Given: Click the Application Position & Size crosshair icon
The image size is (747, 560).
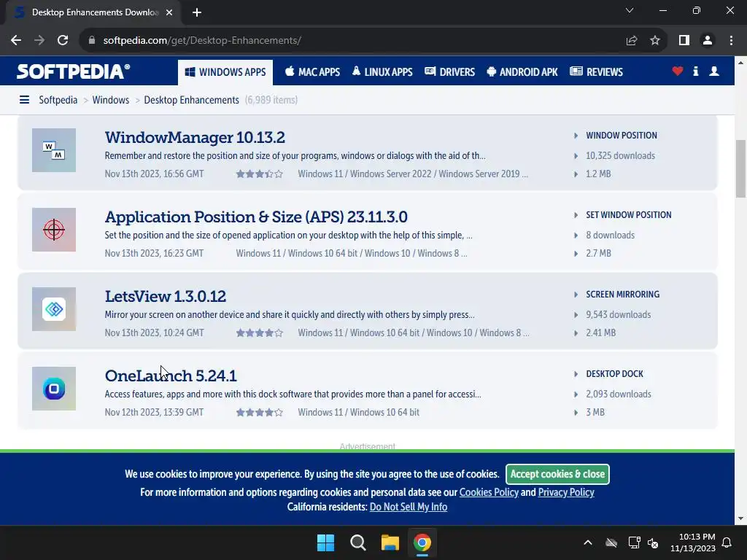Looking at the screenshot, I should coord(54,230).
